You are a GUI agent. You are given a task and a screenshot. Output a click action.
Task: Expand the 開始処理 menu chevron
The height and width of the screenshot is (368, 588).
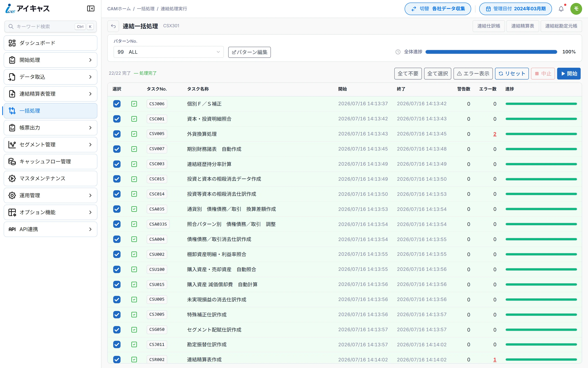click(x=90, y=60)
